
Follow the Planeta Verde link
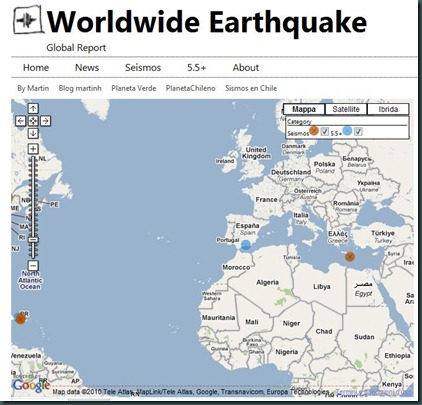134,88
